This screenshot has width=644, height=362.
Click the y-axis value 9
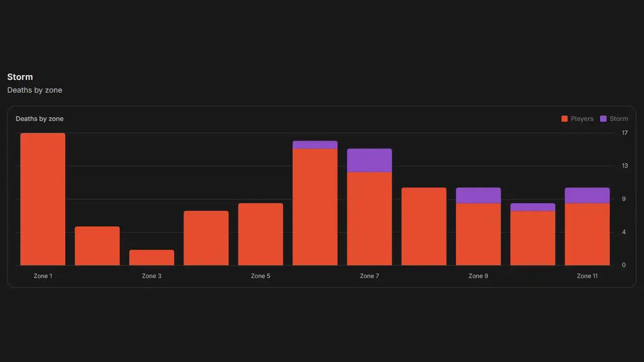pos(624,199)
